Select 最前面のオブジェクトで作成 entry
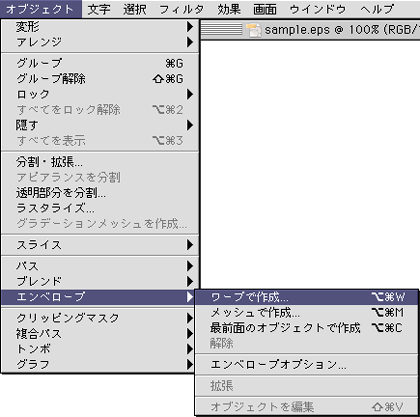Image resolution: width=420 pixels, height=417 pixels. pos(306,328)
